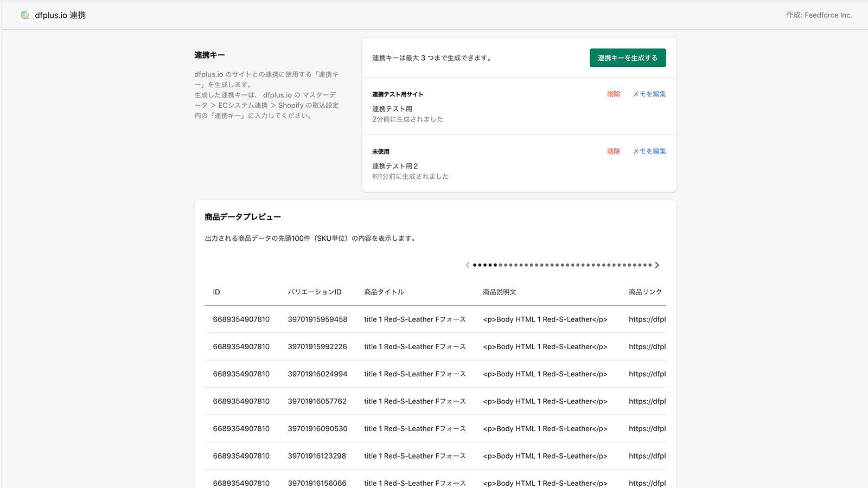Delete the 連携テスト用サイト key via 削除
This screenshot has height=488, width=868.
click(x=614, y=94)
